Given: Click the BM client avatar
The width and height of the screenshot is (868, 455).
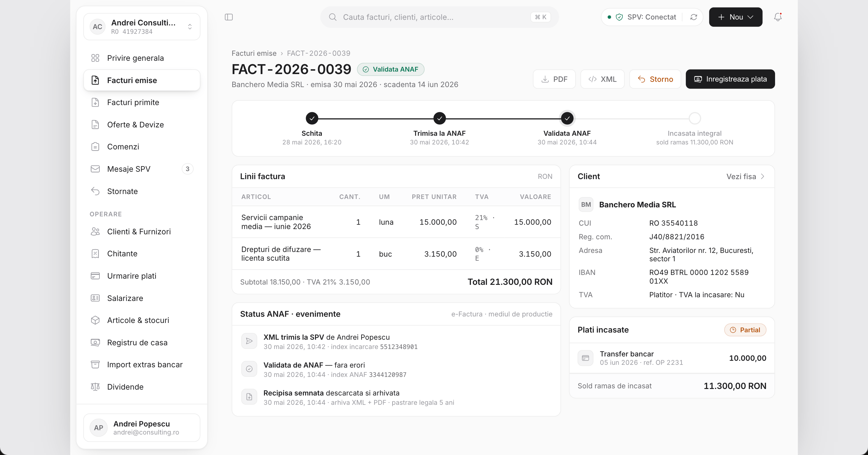Looking at the screenshot, I should 586,205.
